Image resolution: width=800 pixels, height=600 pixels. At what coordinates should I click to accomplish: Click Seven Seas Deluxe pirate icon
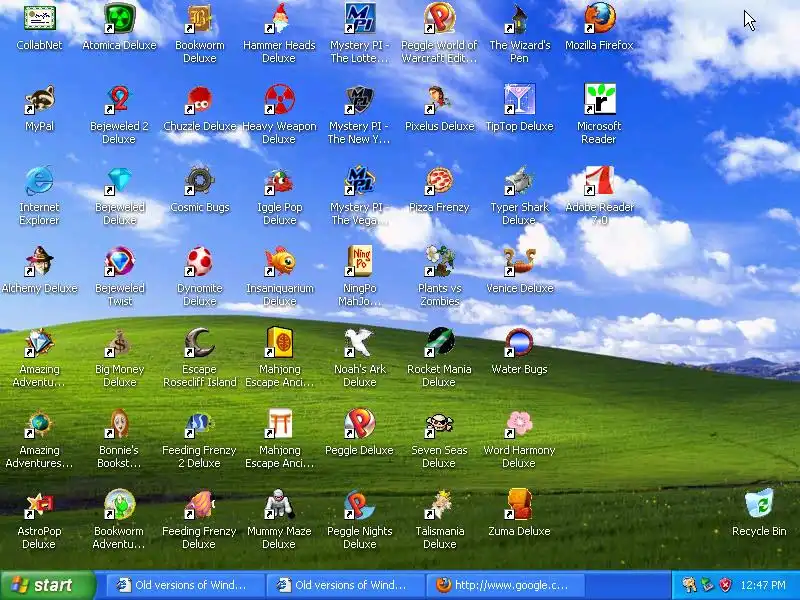pyautogui.click(x=439, y=423)
